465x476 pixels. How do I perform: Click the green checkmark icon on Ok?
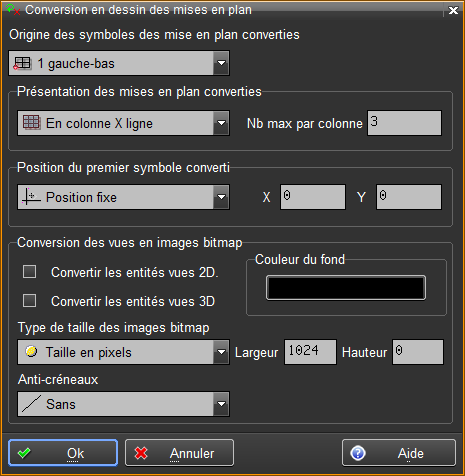click(24, 453)
